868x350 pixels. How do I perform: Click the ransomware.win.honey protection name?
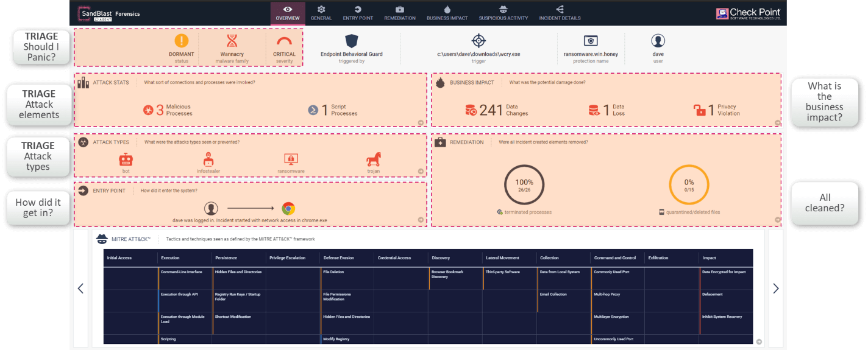point(590,54)
